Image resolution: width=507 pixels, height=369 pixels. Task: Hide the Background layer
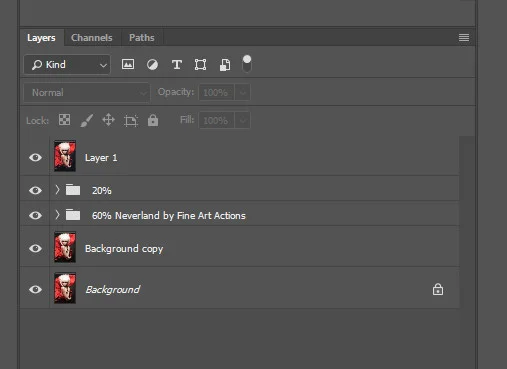tap(35, 289)
